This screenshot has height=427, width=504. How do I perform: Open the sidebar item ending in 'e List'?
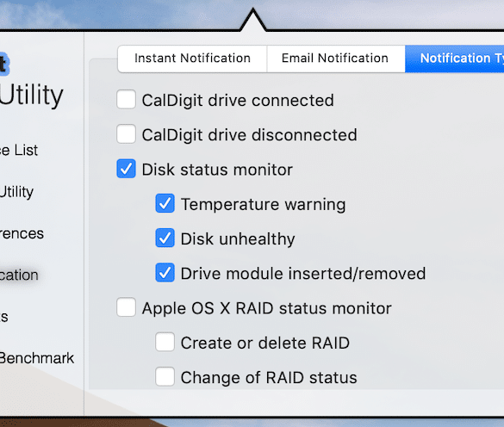click(x=19, y=151)
